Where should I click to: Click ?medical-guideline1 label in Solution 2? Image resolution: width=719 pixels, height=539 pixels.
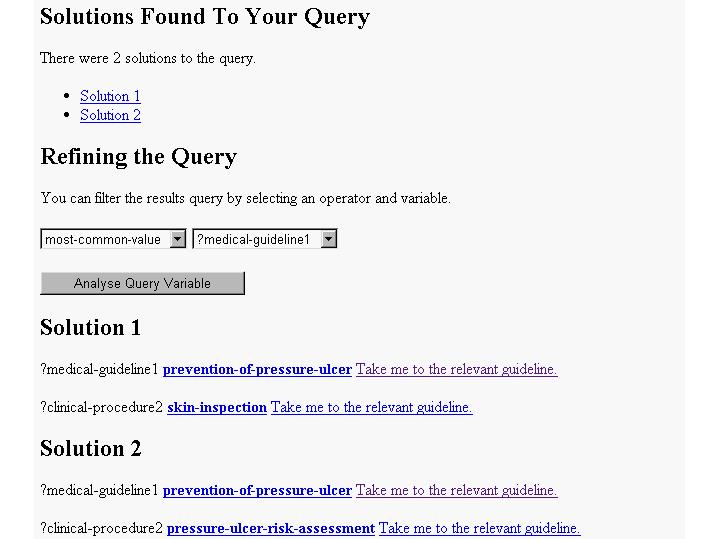coord(99,490)
